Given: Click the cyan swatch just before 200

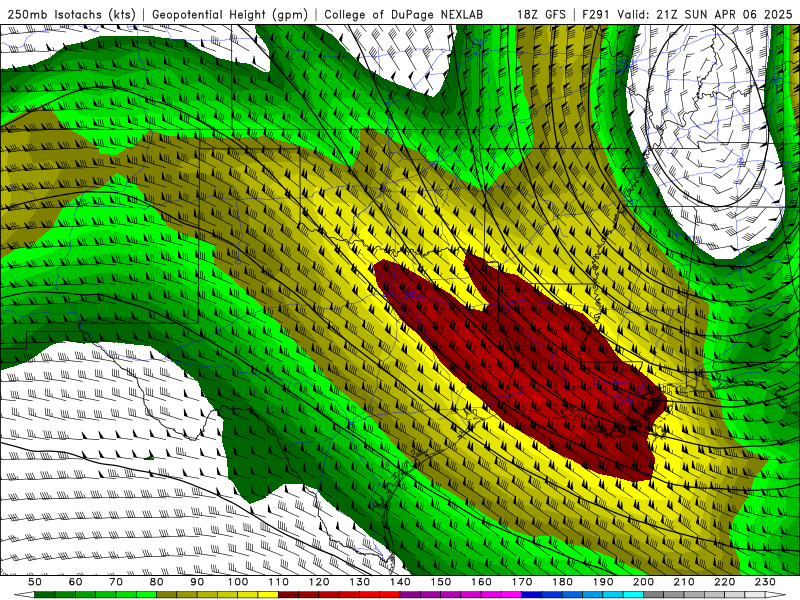Looking at the screenshot, I should coord(633,595).
